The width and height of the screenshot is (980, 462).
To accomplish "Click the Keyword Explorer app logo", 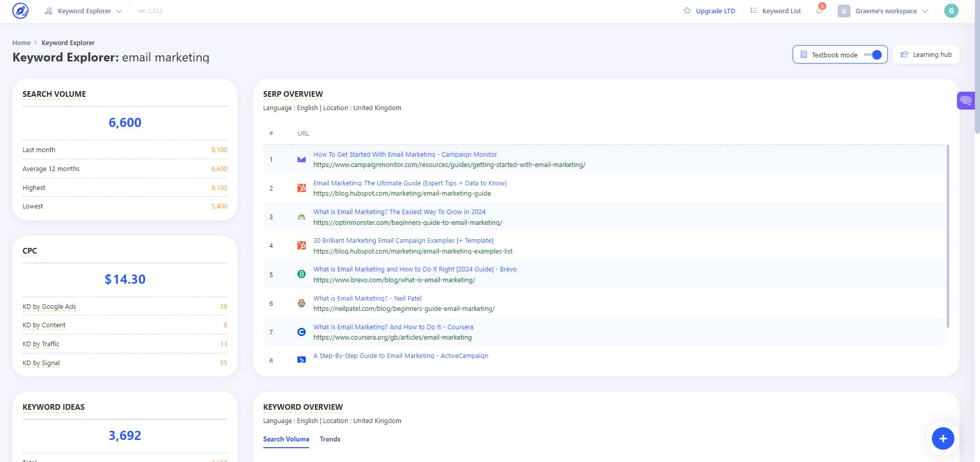I will (19, 11).
